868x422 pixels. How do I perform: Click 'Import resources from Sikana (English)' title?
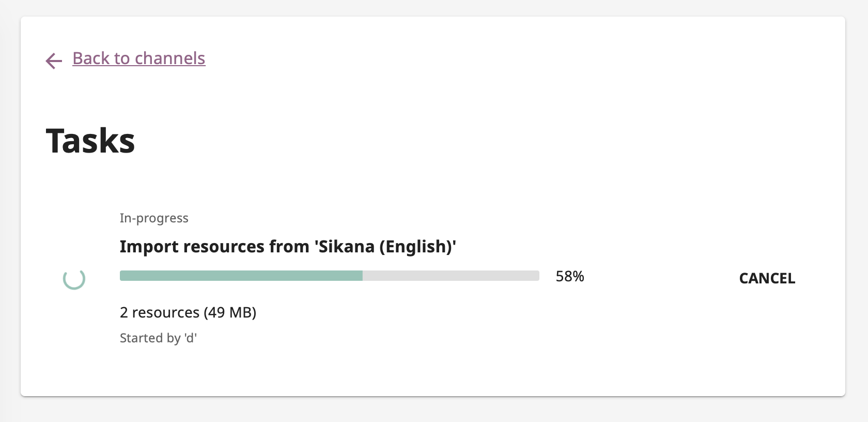tap(288, 247)
